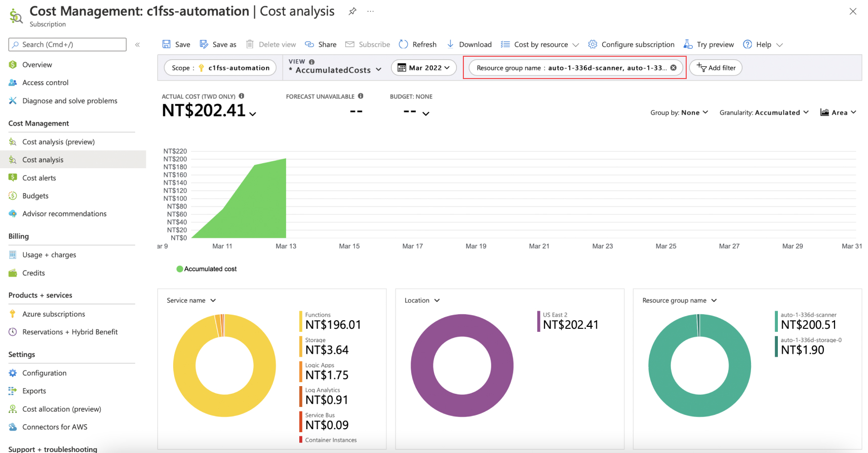Collapse the left sidebar menu
This screenshot has height=453, width=868.
click(x=137, y=45)
